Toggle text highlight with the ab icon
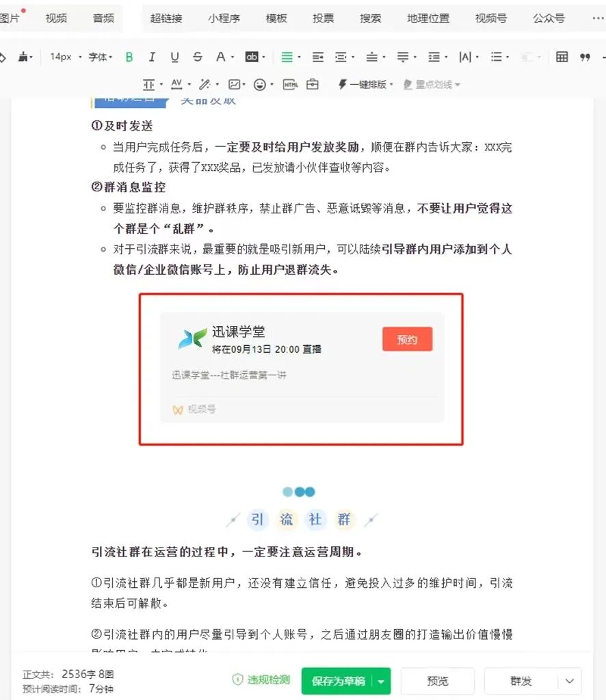 click(x=252, y=57)
